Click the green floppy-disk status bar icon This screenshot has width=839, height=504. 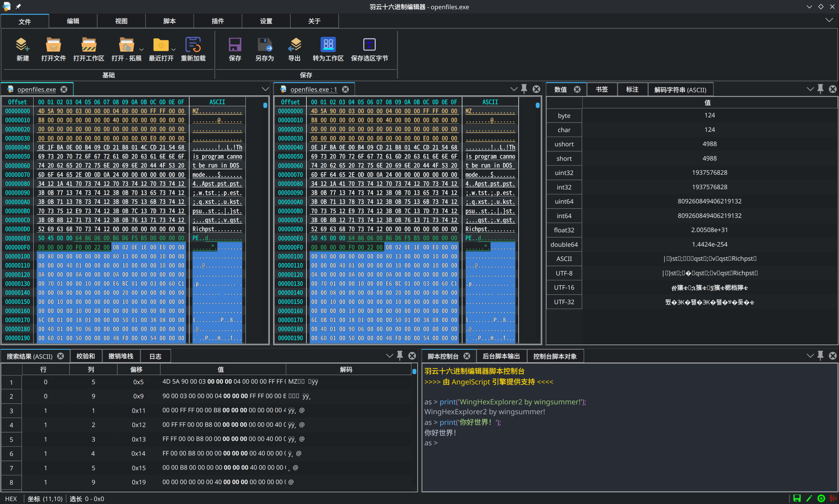pos(797,498)
